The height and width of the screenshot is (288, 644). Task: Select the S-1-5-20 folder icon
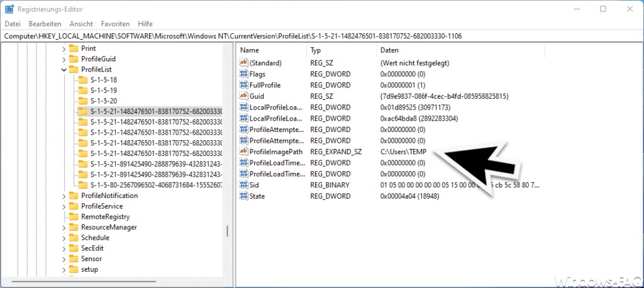pos(83,101)
